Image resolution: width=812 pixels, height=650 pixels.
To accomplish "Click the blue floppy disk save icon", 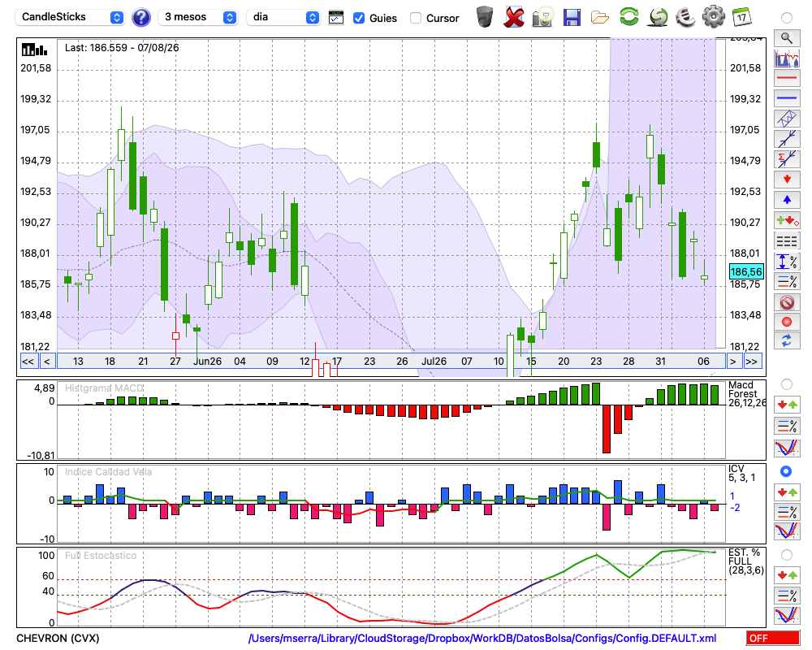I will tap(572, 17).
